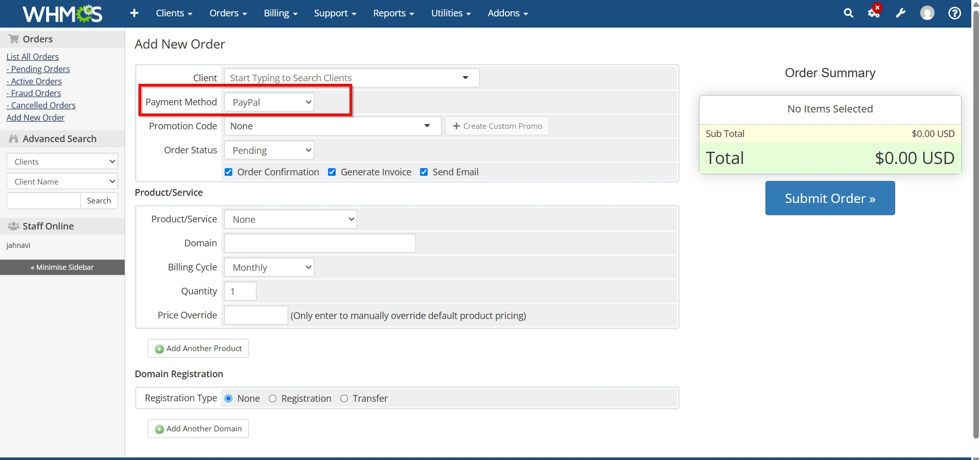Click the Advanced Search text field
The height and width of the screenshot is (460, 980).
[x=43, y=201]
